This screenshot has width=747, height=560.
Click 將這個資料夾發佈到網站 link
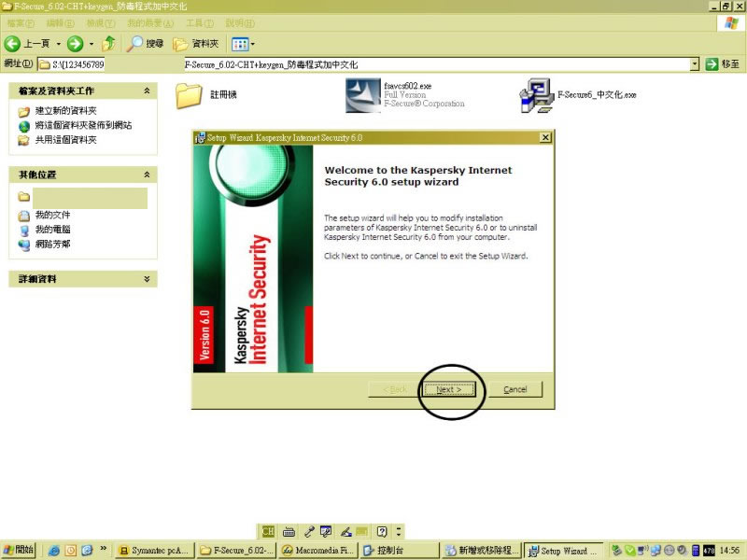coord(83,125)
